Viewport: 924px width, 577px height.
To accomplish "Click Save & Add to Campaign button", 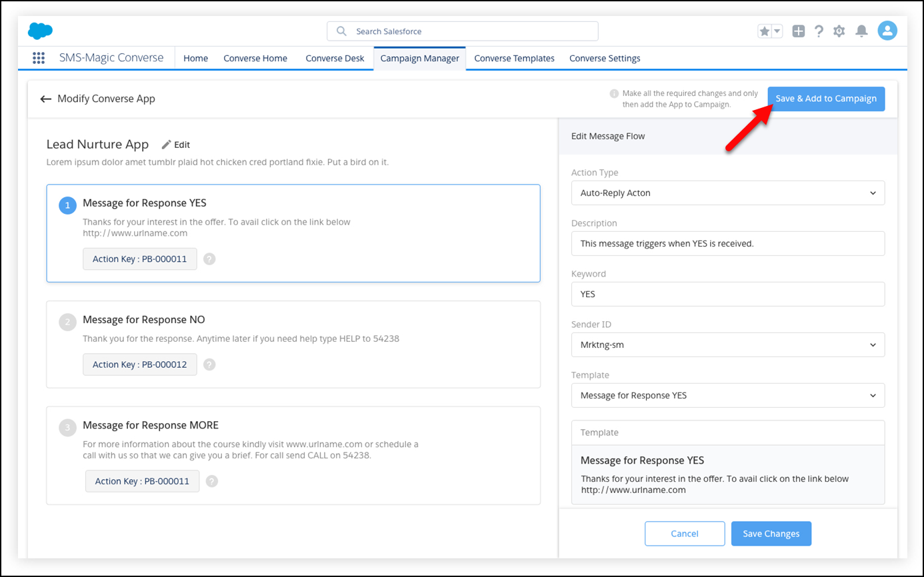I will pyautogui.click(x=826, y=99).
